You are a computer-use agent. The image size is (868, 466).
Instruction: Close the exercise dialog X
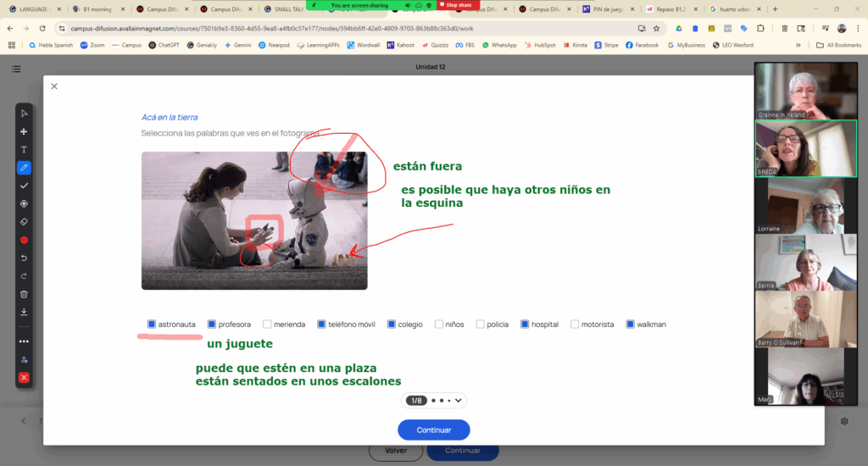(x=54, y=86)
